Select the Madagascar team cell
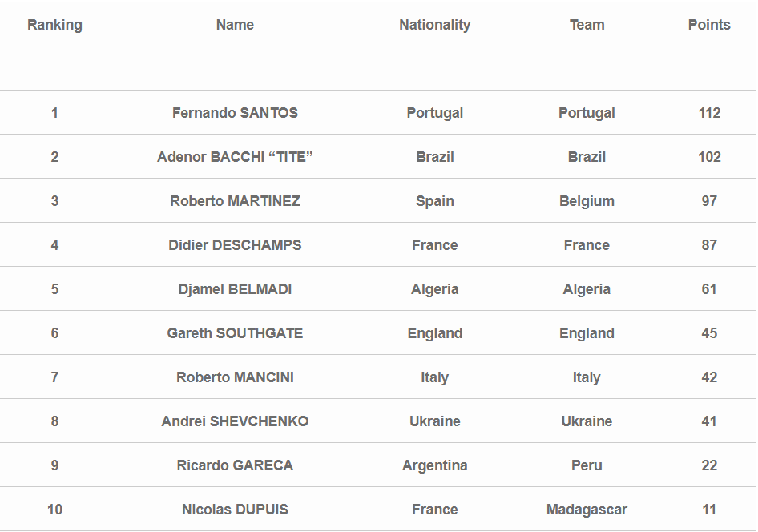 (x=587, y=510)
